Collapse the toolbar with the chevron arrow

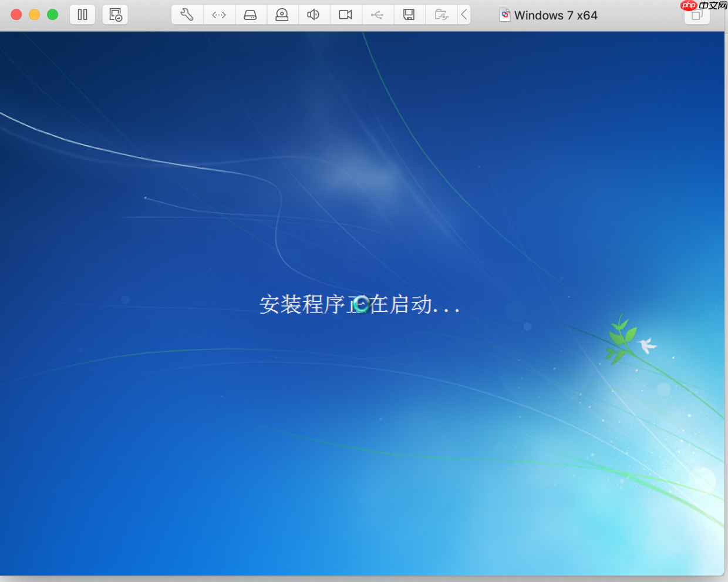tap(464, 15)
